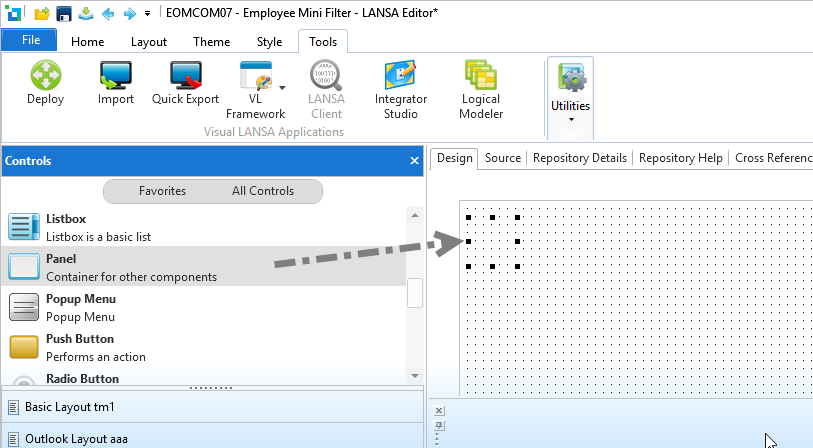The height and width of the screenshot is (448, 813).
Task: Click the pin icon on bottom pane
Action: 439,426
